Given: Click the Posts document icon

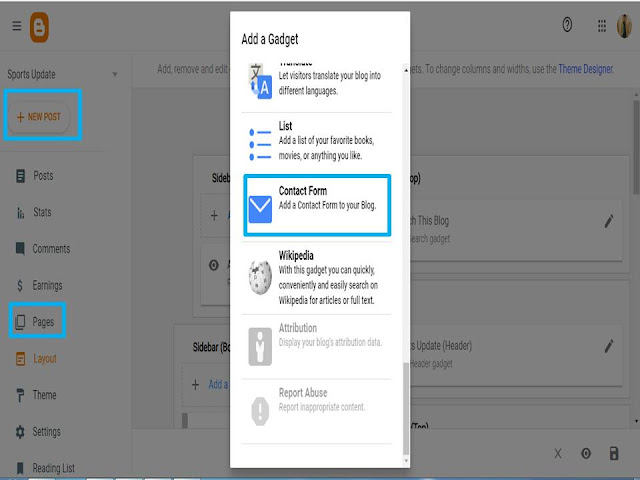Looking at the screenshot, I should [x=20, y=176].
